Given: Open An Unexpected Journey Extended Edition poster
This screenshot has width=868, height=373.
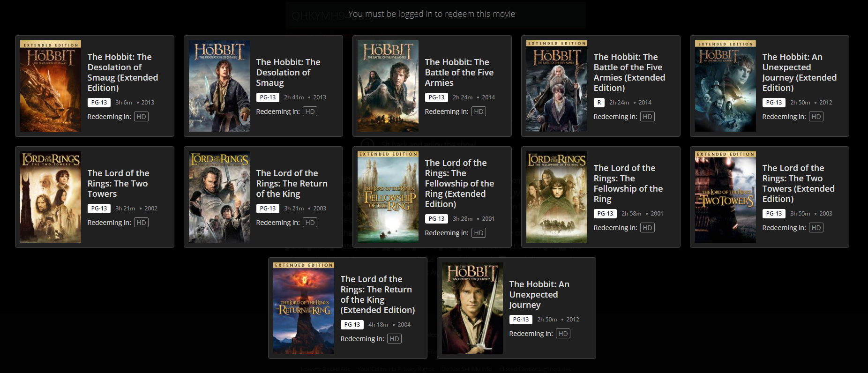Looking at the screenshot, I should 726,86.
